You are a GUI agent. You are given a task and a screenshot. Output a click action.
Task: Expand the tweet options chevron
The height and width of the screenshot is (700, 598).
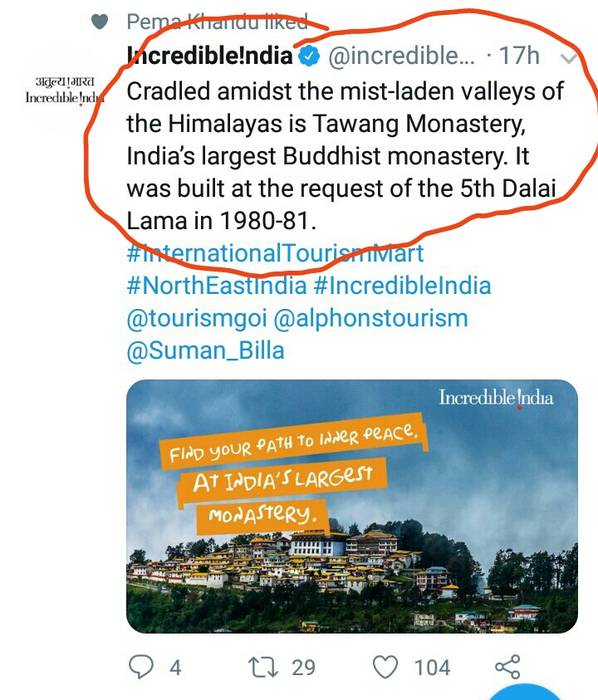(569, 57)
